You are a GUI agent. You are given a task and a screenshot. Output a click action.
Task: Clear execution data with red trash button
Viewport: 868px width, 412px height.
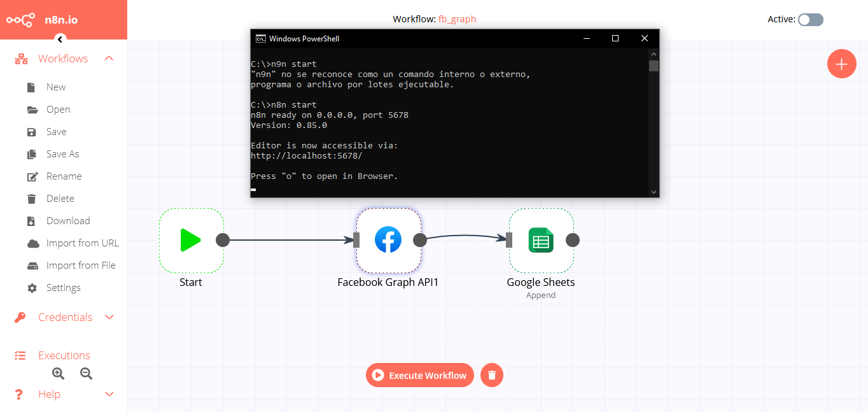coord(491,375)
